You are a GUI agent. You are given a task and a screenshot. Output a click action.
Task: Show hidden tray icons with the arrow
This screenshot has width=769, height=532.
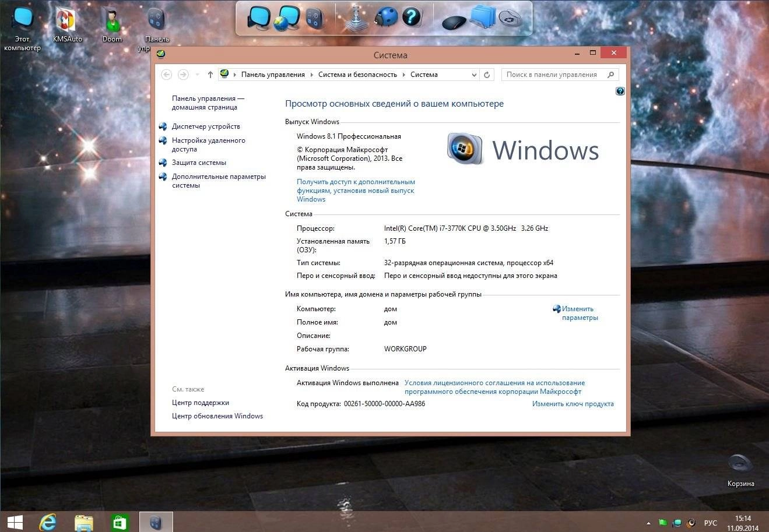tap(648, 523)
